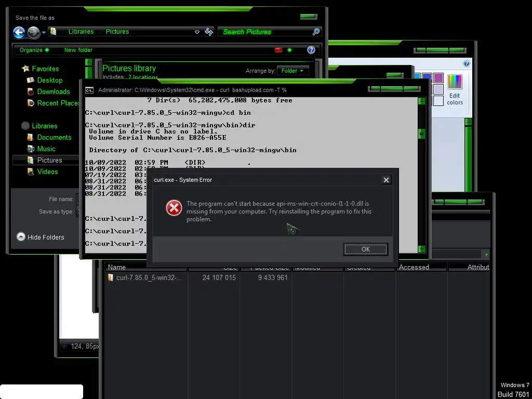This screenshot has width=532, height=399.
Task: Click the Favorites star icon
Action: 25,69
